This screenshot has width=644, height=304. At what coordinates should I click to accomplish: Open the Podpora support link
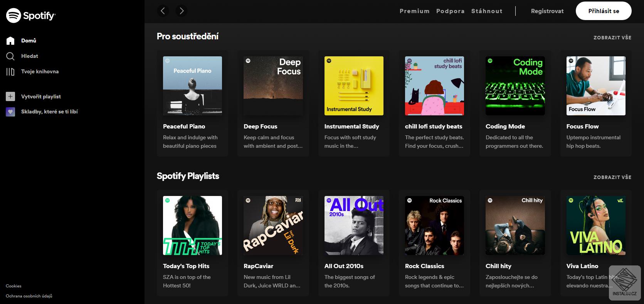click(450, 11)
